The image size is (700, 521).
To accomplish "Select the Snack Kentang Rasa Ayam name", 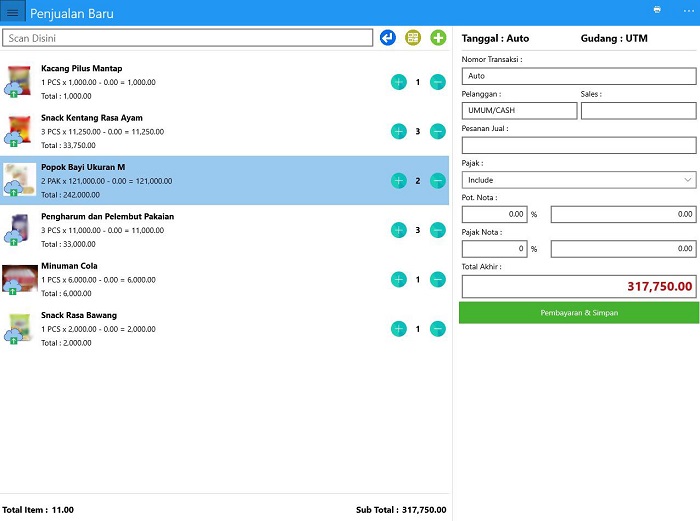I will pyautogui.click(x=92, y=118).
